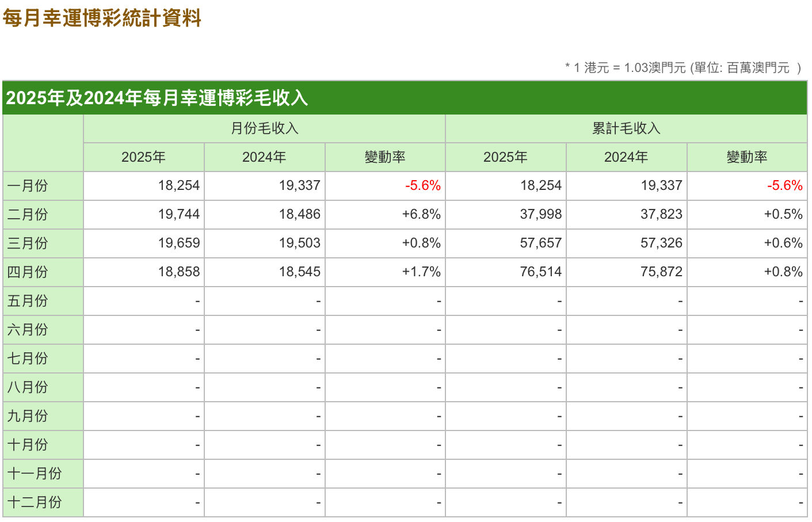Select the green 2025年及2024年每月幸運博彩毛收入 table title
The image size is (812, 522).
click(157, 98)
